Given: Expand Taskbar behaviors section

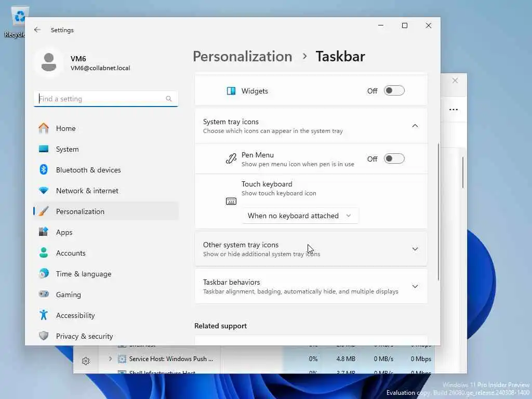Looking at the screenshot, I should point(311,286).
